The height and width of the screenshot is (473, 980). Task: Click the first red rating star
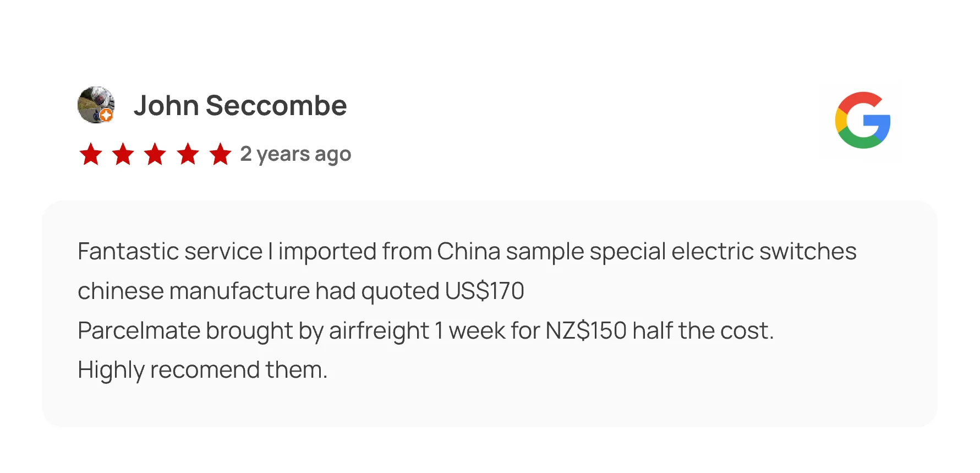coord(91,154)
